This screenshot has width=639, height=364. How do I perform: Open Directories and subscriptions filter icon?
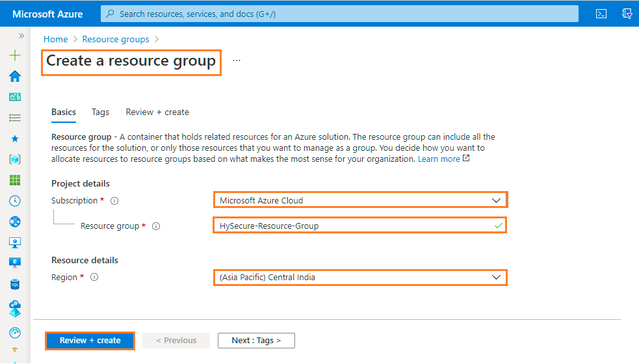click(x=627, y=14)
